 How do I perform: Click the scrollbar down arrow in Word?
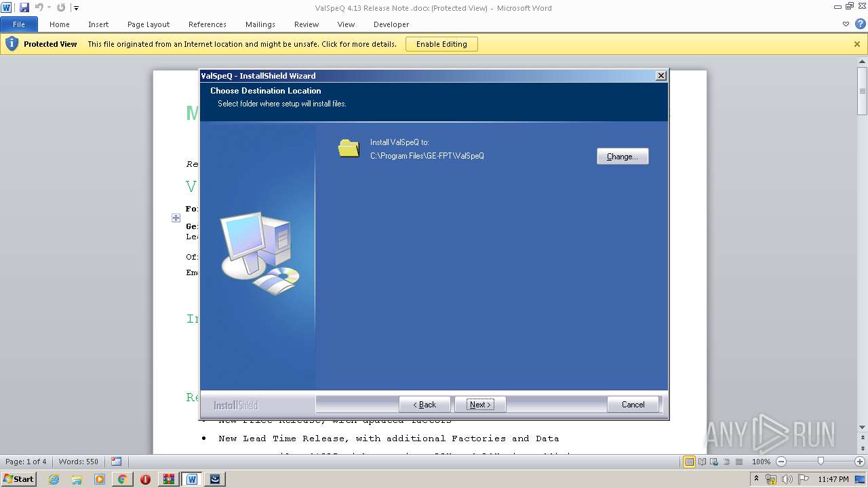[x=863, y=428]
